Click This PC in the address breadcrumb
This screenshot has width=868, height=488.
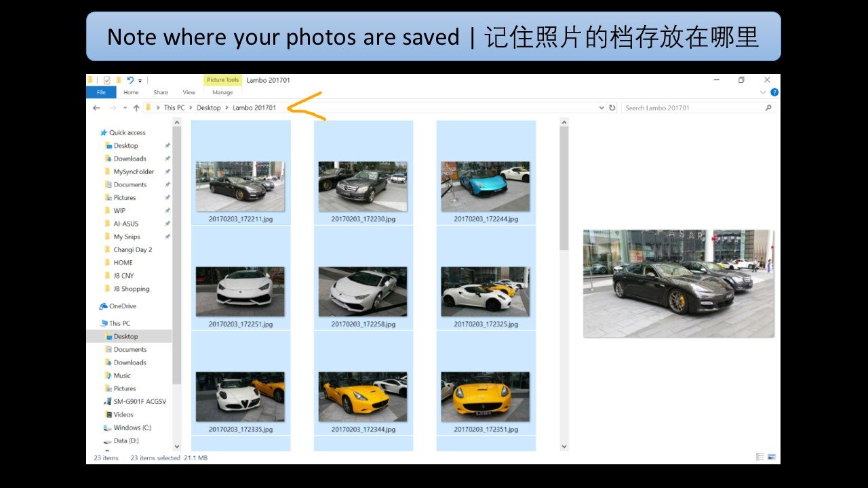coord(174,108)
